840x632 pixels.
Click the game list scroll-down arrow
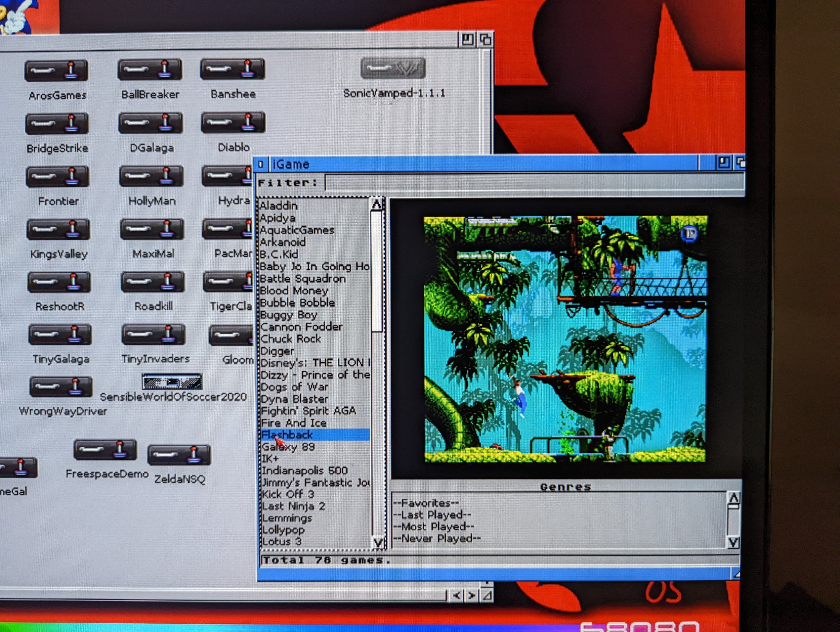click(378, 543)
